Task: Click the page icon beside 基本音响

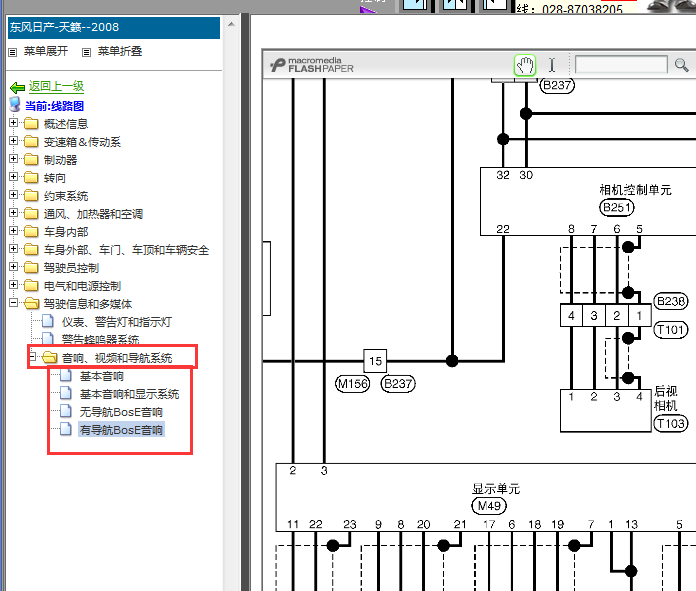Action: pyautogui.click(x=66, y=375)
